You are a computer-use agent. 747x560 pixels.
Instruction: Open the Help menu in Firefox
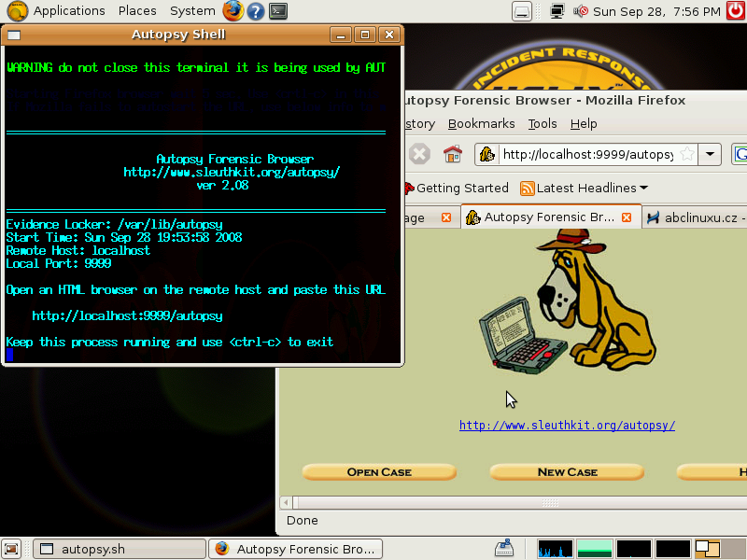[x=584, y=124]
